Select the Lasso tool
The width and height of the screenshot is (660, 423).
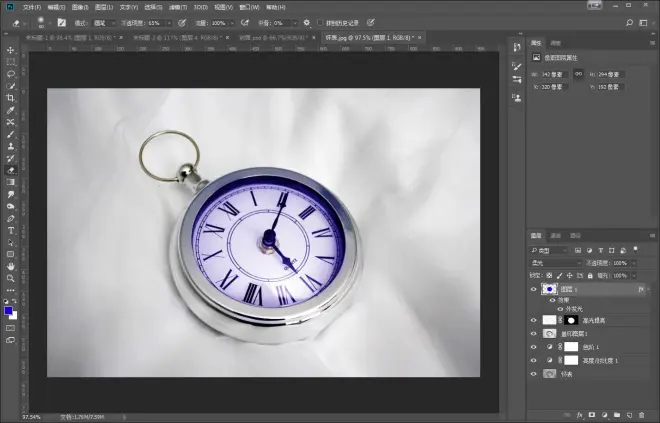point(11,74)
